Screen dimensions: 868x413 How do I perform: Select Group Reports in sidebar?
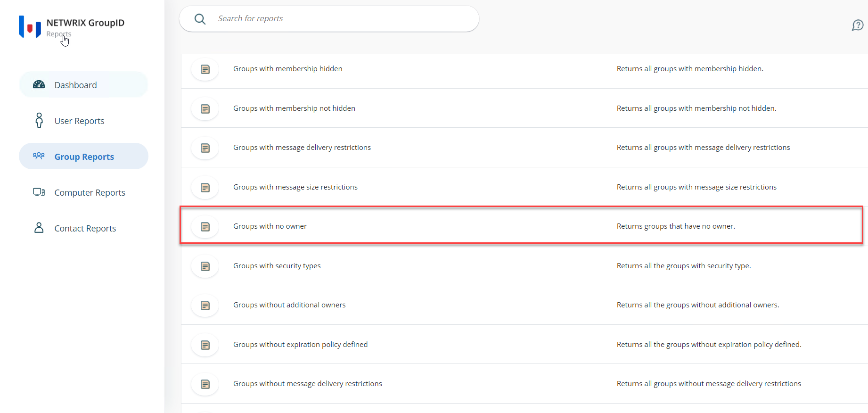click(83, 157)
